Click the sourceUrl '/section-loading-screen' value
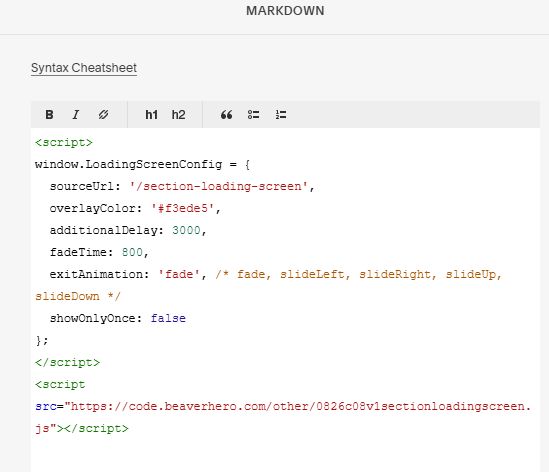The width and height of the screenshot is (549, 472). pyautogui.click(x=218, y=186)
